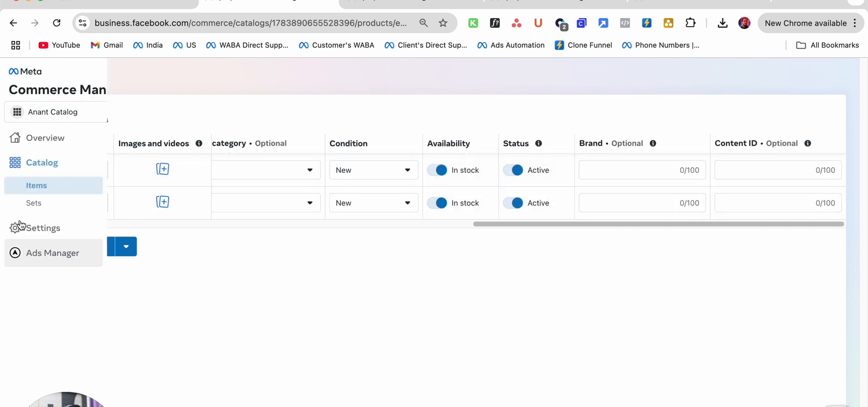Image resolution: width=868 pixels, height=407 pixels.
Task: Toggle In stock availability in second row
Action: pyautogui.click(x=438, y=203)
